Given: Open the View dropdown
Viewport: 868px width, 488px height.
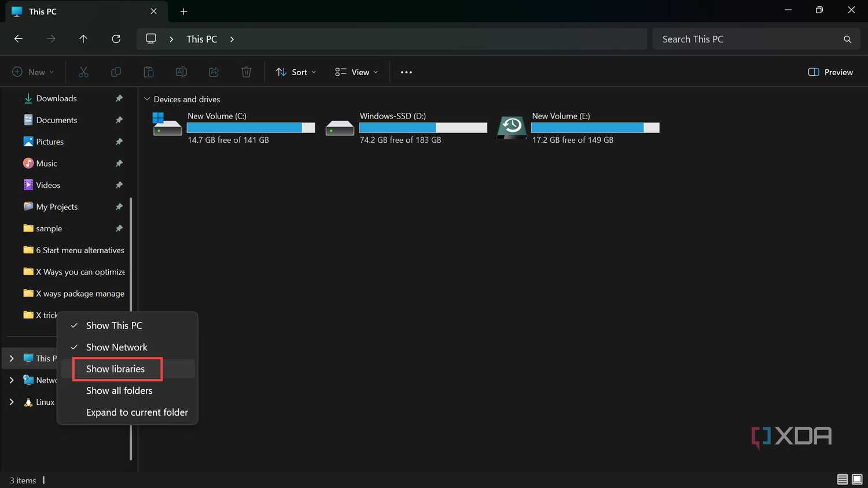Looking at the screenshot, I should point(356,72).
